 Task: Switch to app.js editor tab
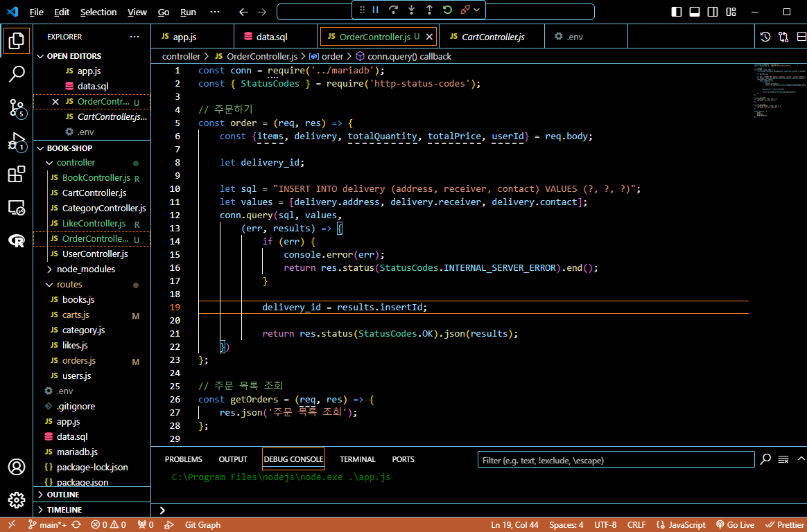point(185,37)
